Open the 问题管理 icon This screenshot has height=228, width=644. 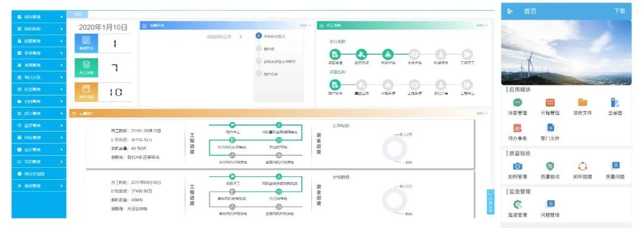550,204
